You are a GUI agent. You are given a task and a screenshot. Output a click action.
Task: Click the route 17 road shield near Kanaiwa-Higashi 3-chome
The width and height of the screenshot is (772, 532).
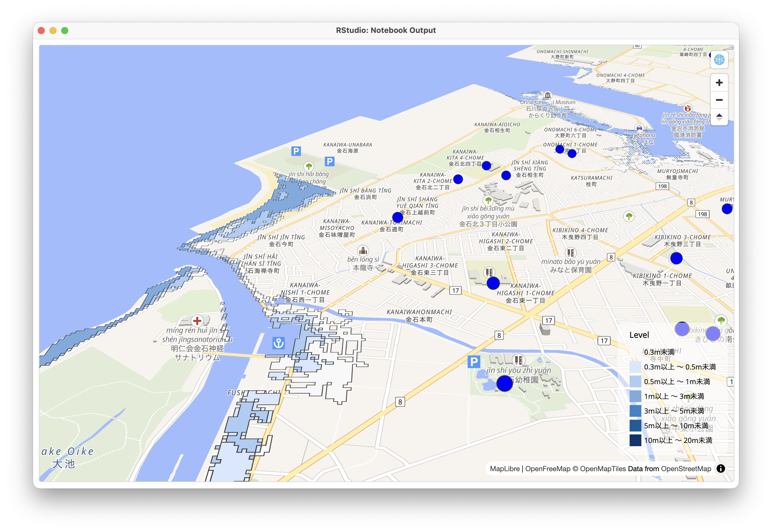tap(456, 290)
